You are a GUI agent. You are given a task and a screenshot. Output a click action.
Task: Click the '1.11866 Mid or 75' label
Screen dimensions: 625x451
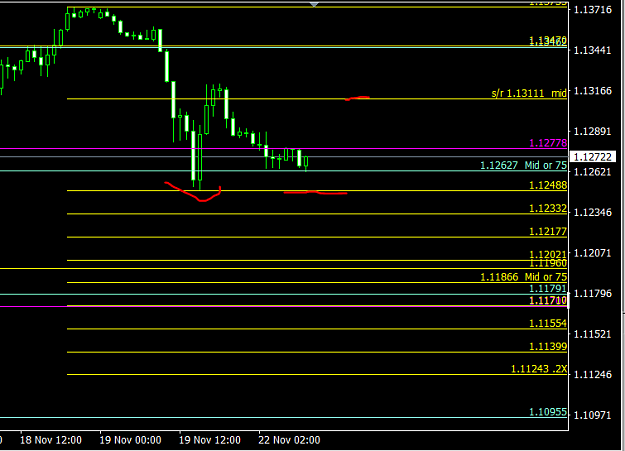click(523, 277)
